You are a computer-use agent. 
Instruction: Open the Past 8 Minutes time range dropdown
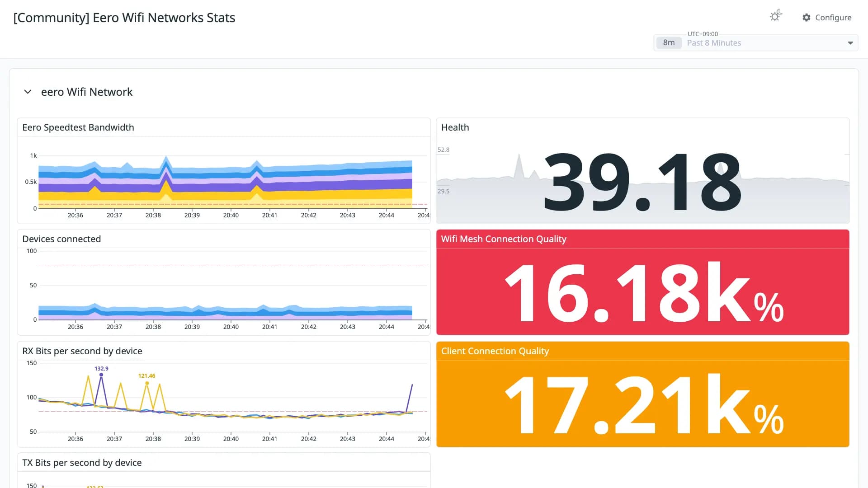[x=755, y=43]
